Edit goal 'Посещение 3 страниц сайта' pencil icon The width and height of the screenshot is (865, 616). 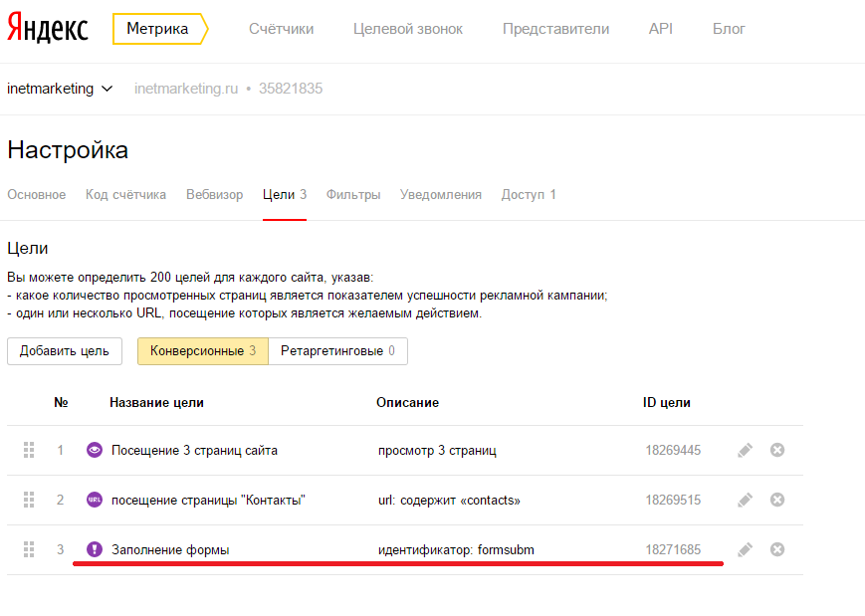745,451
